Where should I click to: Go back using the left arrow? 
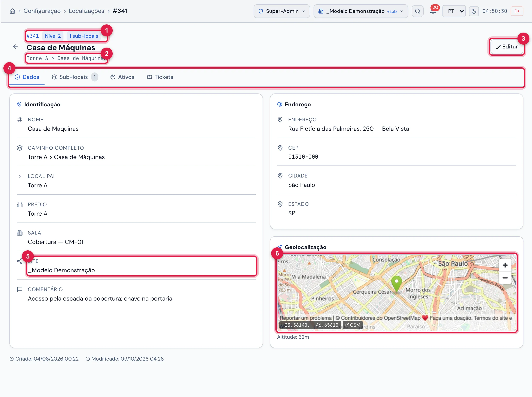coord(15,47)
